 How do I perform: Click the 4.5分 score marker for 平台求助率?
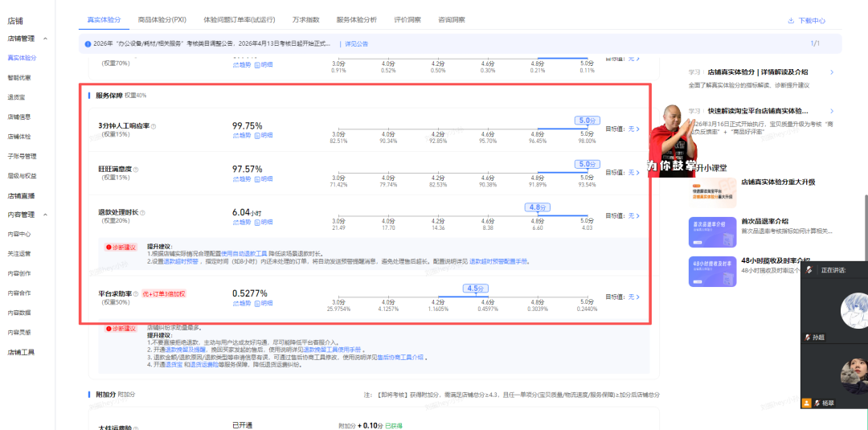[x=476, y=289]
